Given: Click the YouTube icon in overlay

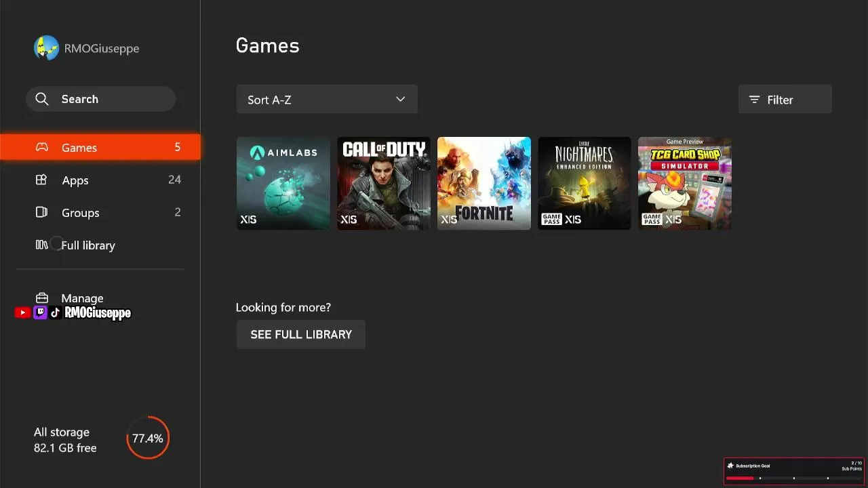Looking at the screenshot, I should [22, 312].
